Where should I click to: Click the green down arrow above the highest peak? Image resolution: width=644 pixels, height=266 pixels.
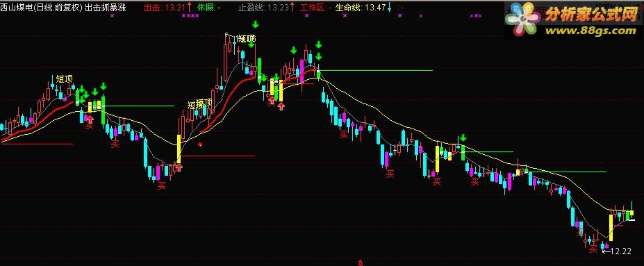pos(256,24)
